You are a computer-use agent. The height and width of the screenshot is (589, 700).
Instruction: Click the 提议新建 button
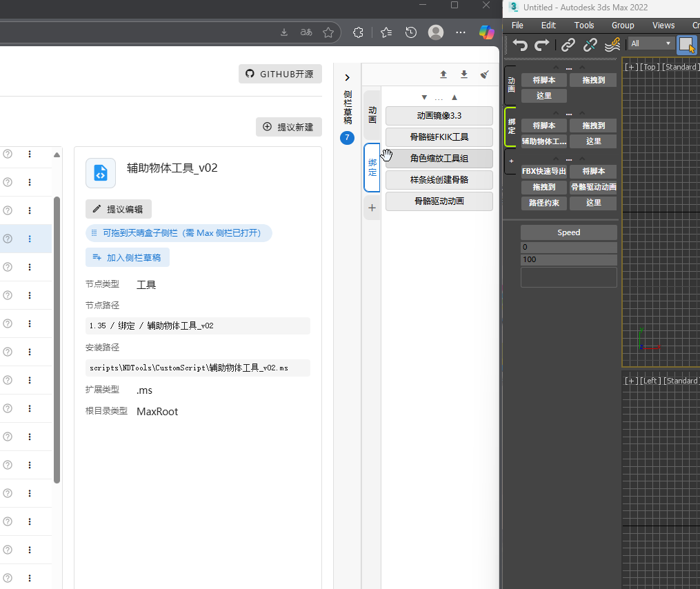pos(289,127)
